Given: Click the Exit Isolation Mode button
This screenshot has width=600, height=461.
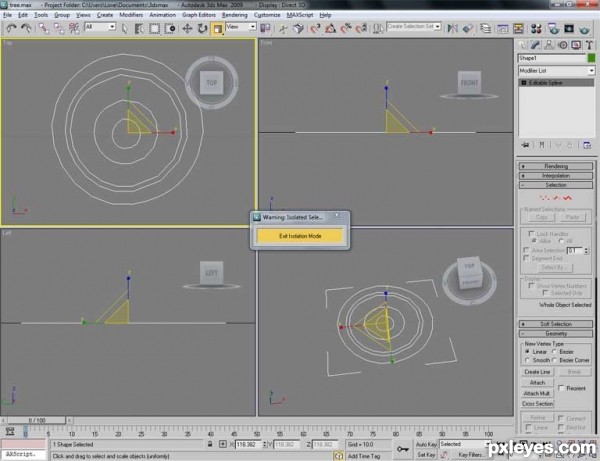Looking at the screenshot, I should coord(300,236).
